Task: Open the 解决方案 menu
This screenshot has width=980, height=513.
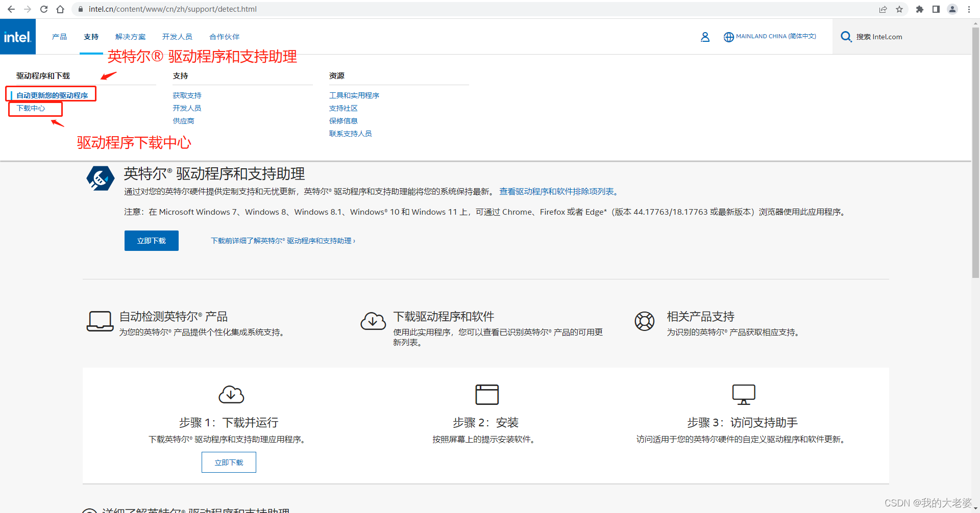Action: 131,37
